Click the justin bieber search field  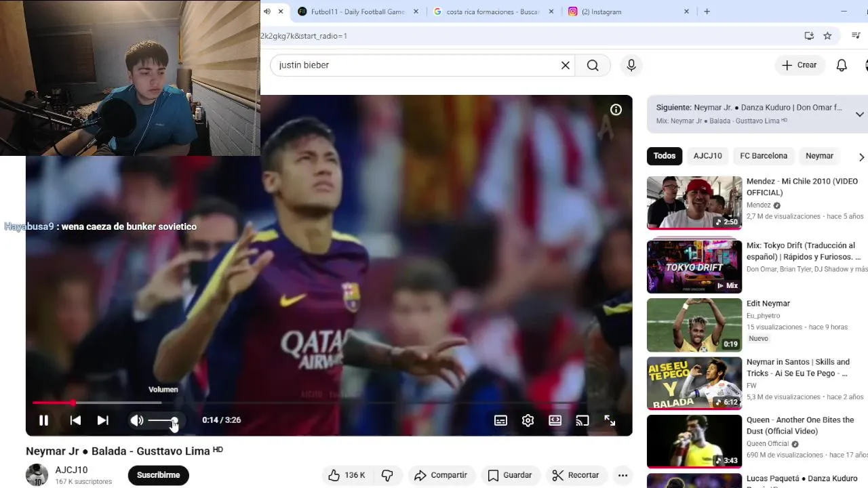click(417, 65)
